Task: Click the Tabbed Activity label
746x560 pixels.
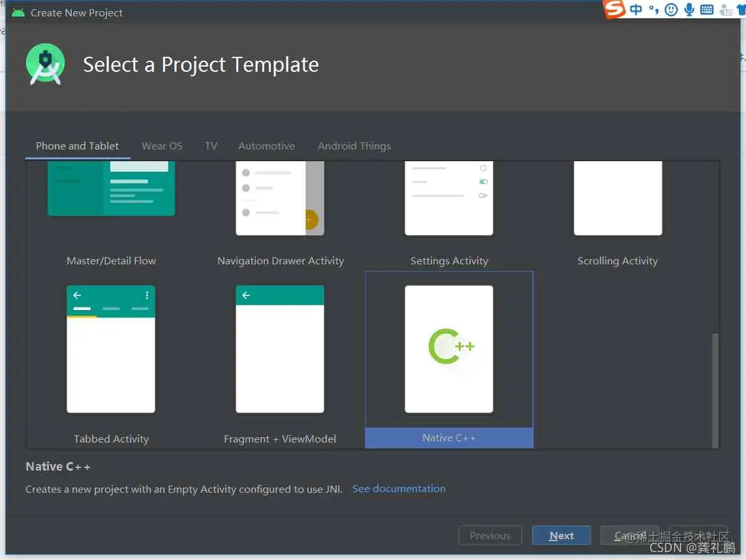Action: [111, 439]
